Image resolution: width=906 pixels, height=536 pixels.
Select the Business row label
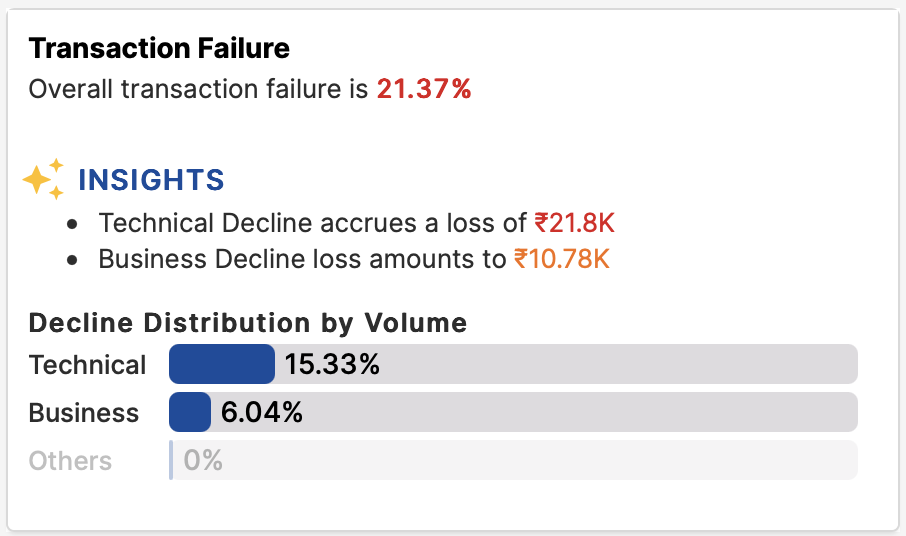tap(84, 412)
